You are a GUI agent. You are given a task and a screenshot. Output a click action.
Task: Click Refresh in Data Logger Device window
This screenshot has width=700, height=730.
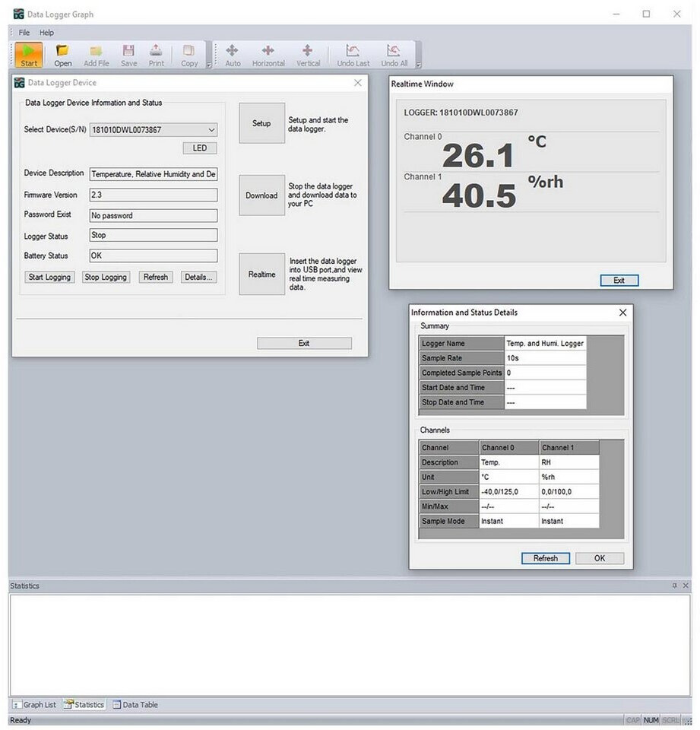pos(156,277)
